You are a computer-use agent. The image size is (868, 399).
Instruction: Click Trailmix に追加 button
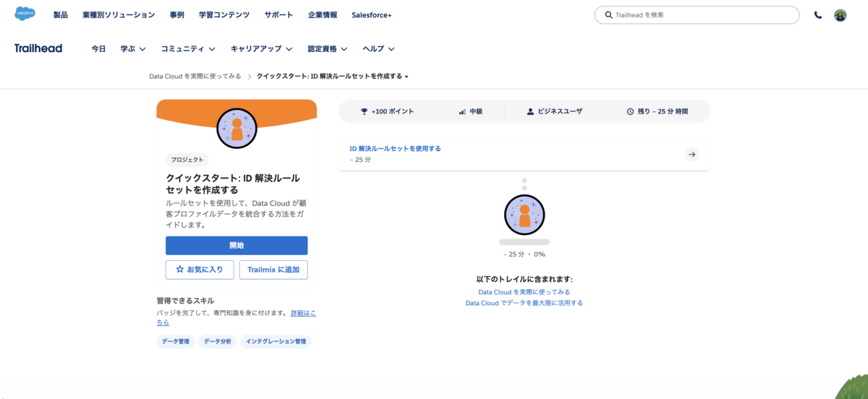(x=273, y=270)
